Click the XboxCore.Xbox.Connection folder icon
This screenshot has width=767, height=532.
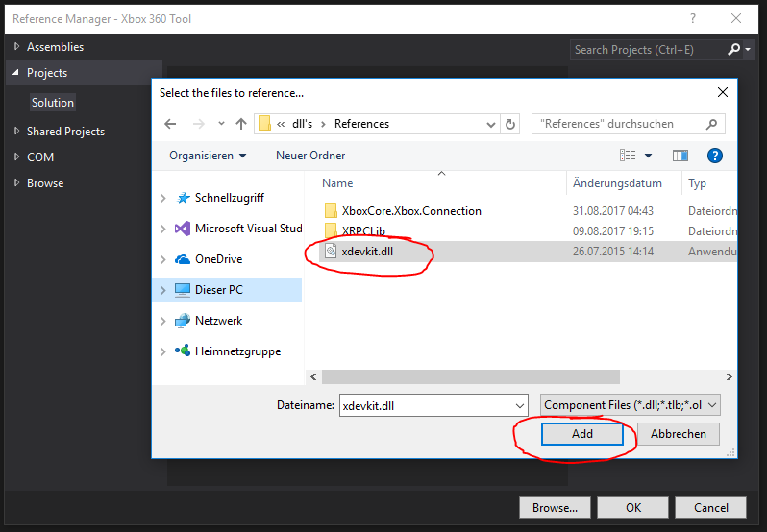click(331, 210)
